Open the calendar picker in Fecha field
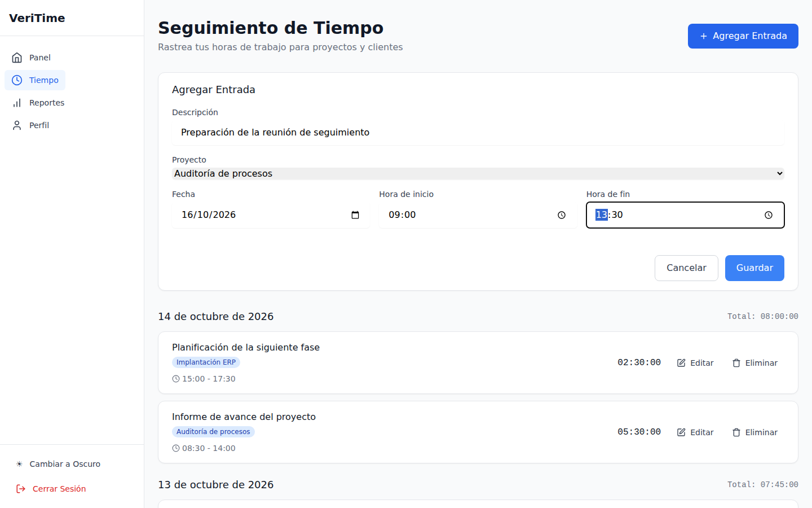Screen dimensions: 812x508 (x=355, y=215)
